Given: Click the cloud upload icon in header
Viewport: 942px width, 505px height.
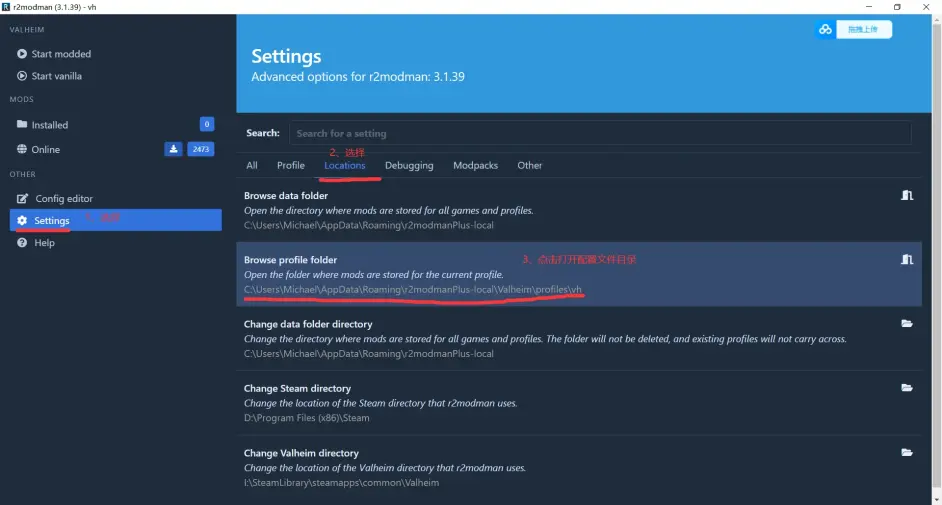Looking at the screenshot, I should [825, 29].
